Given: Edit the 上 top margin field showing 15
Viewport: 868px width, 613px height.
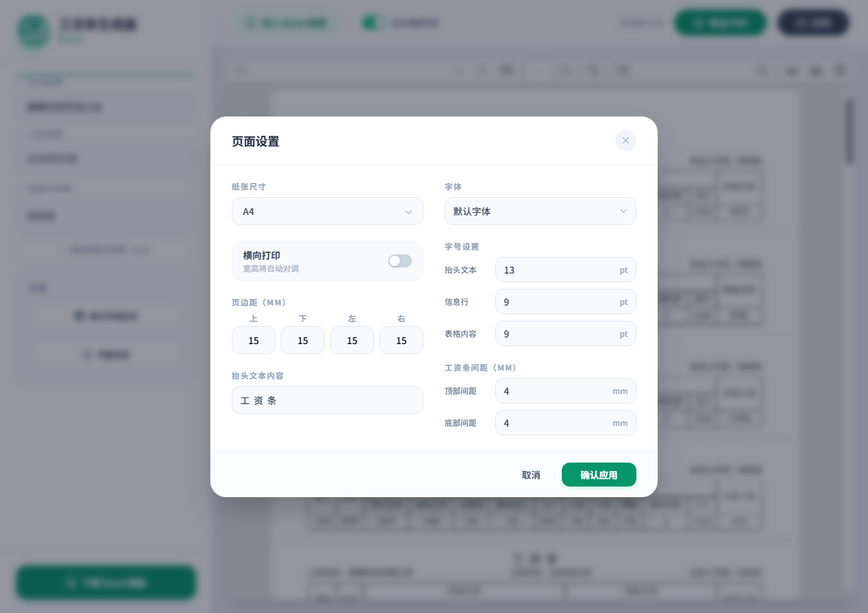Looking at the screenshot, I should (254, 340).
